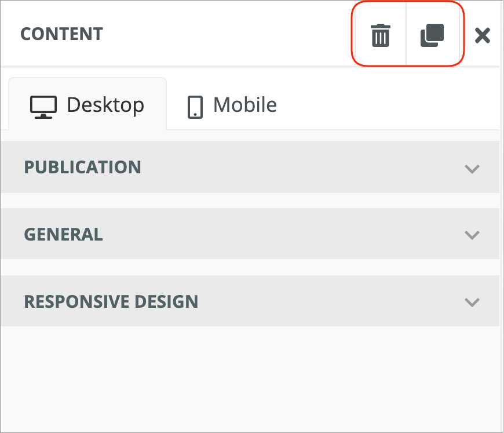
Task: Delete the content with the trash icon
Action: point(380,36)
